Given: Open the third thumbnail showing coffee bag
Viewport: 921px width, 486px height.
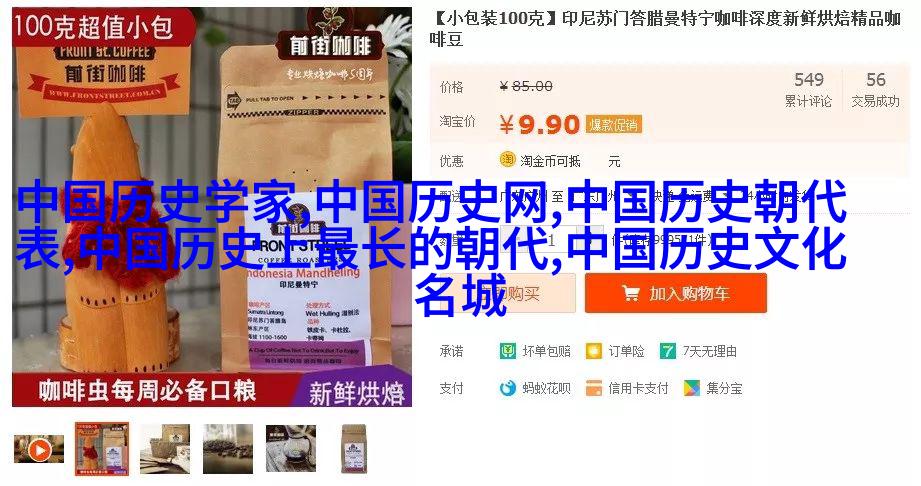Looking at the screenshot, I should (165, 449).
